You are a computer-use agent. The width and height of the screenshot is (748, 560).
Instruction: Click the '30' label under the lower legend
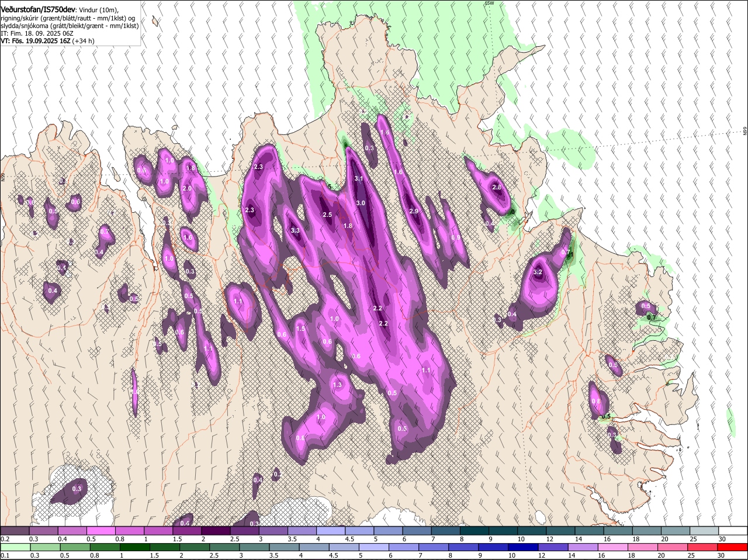click(721, 555)
